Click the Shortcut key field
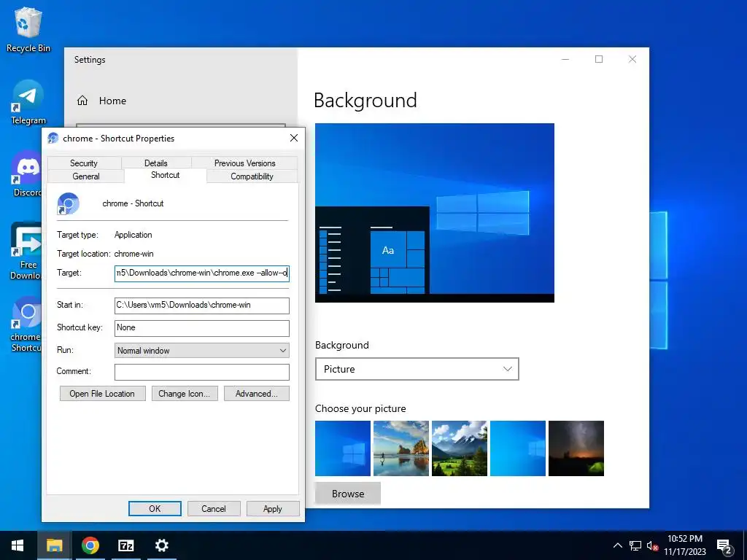 pyautogui.click(x=201, y=328)
